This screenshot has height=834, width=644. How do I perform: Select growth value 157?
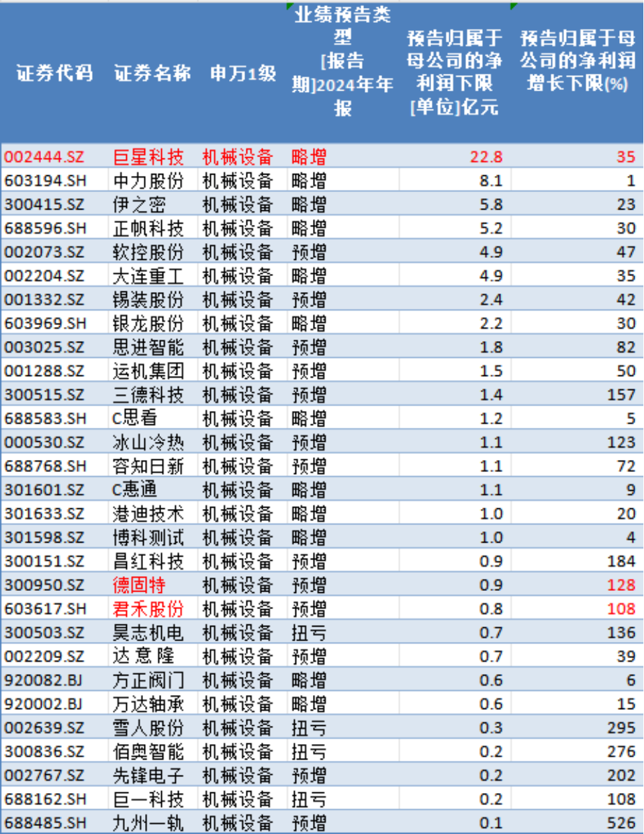click(x=621, y=395)
